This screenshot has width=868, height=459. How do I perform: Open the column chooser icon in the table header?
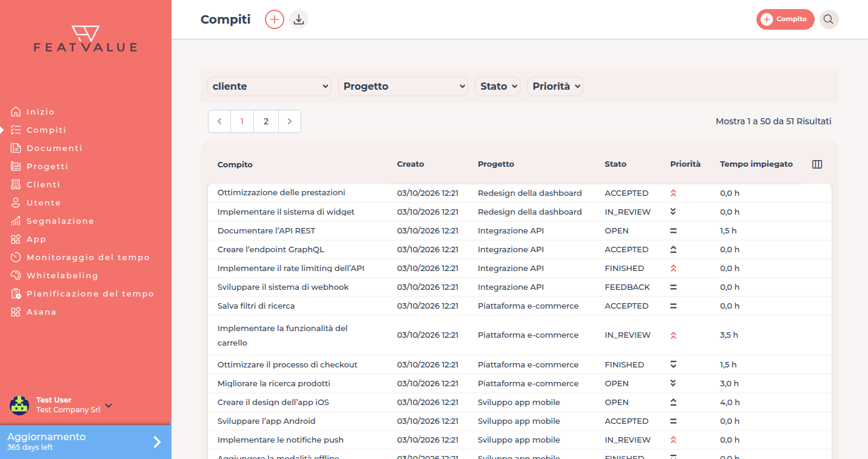(x=817, y=164)
